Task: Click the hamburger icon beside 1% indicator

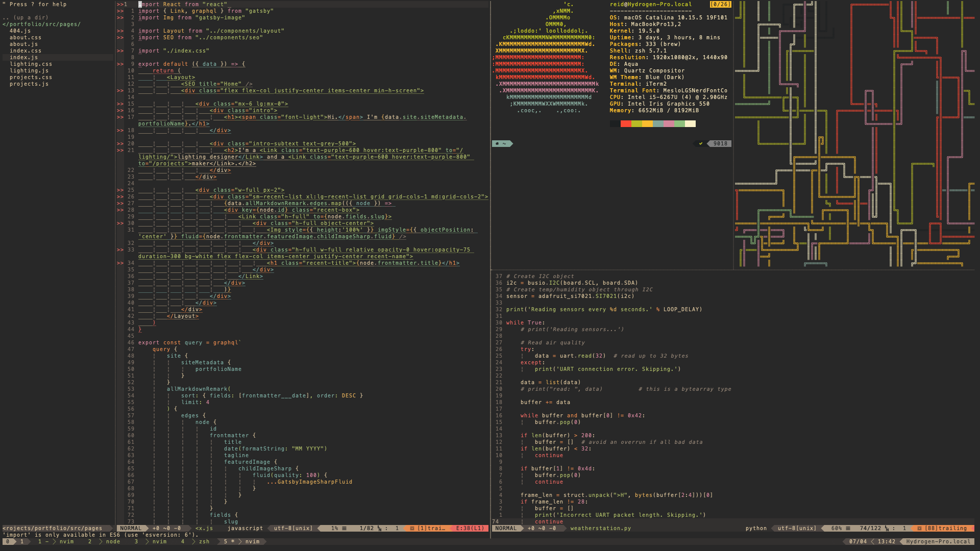Action: pyautogui.click(x=344, y=529)
